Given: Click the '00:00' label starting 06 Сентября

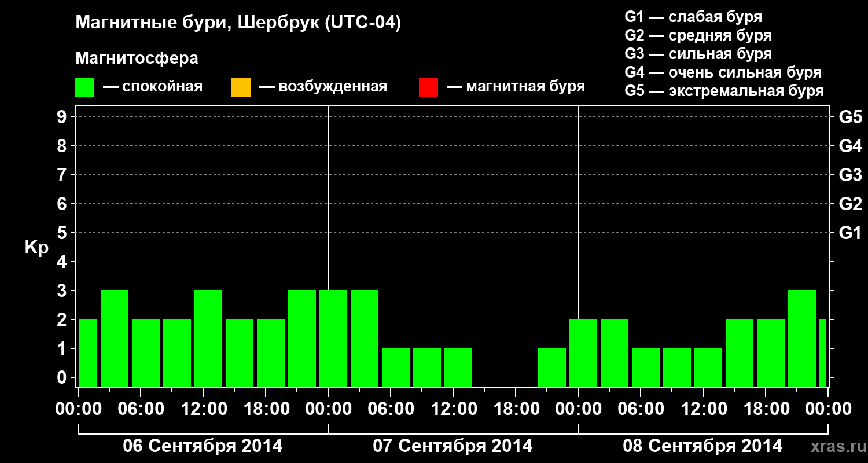Looking at the screenshot, I should (78, 409).
